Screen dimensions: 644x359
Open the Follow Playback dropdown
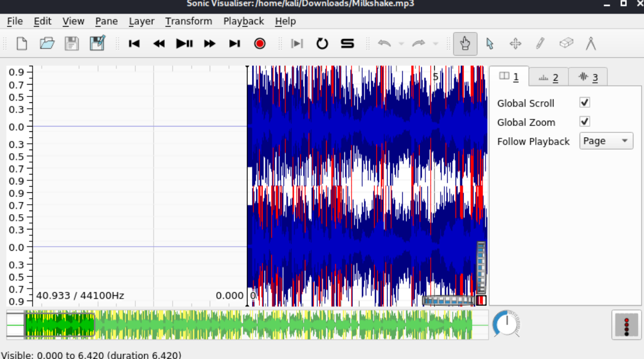tap(606, 141)
